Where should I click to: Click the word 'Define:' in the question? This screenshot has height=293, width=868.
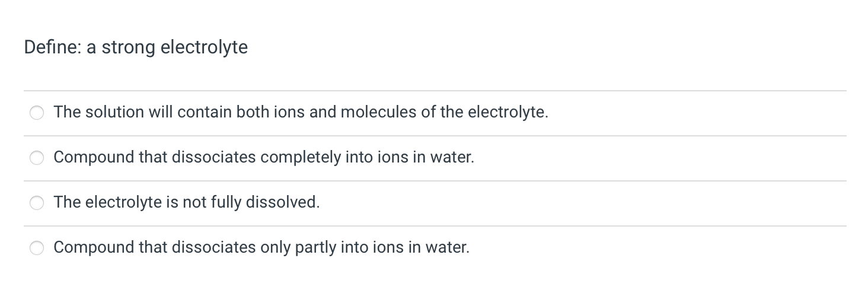coord(52,47)
